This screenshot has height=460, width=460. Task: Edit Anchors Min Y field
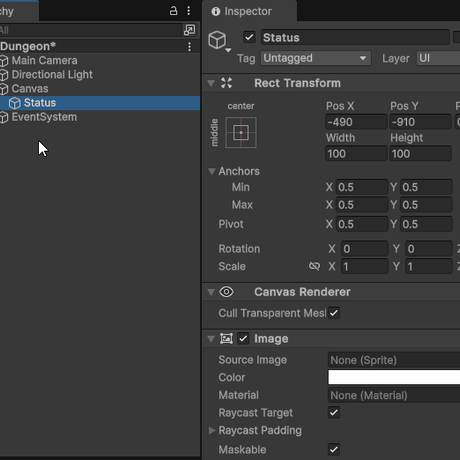[426, 187]
